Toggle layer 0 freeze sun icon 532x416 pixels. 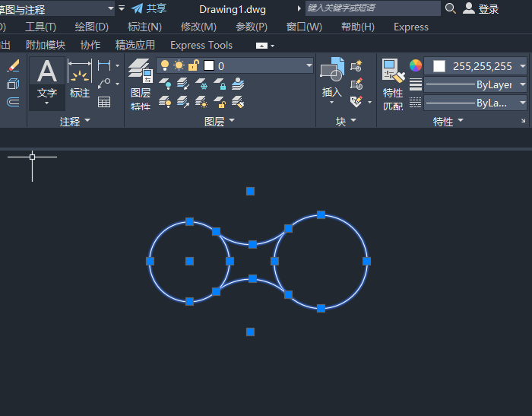(179, 65)
